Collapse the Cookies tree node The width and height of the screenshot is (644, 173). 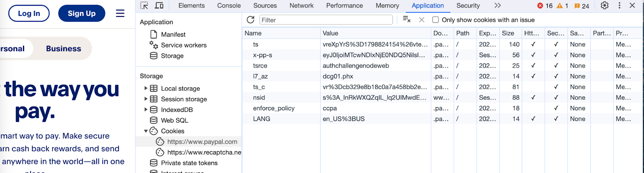(146, 131)
